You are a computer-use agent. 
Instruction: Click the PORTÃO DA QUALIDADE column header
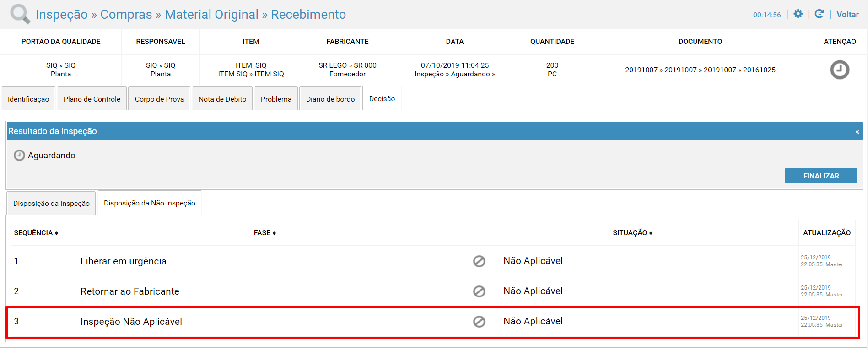click(x=61, y=42)
